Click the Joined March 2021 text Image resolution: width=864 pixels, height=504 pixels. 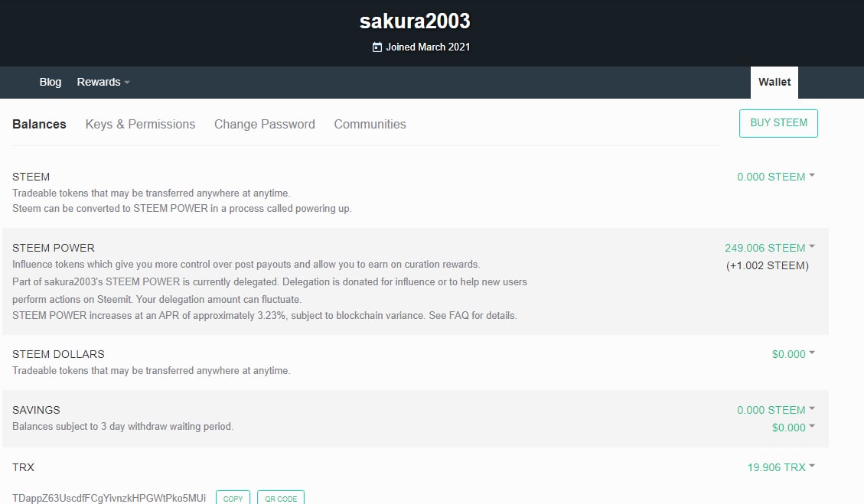[428, 47]
